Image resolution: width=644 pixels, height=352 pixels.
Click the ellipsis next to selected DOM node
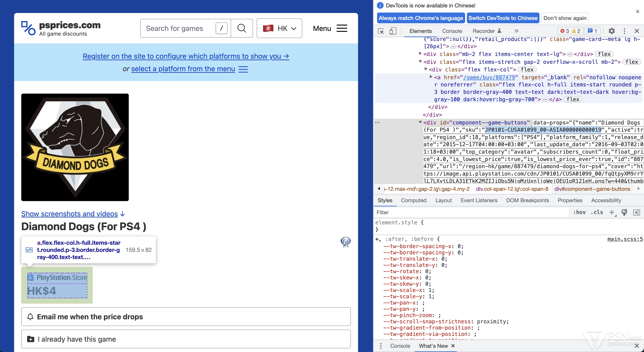coord(377,122)
